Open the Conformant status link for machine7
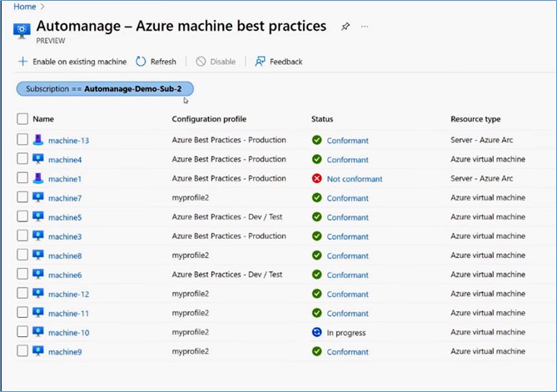 tap(347, 198)
